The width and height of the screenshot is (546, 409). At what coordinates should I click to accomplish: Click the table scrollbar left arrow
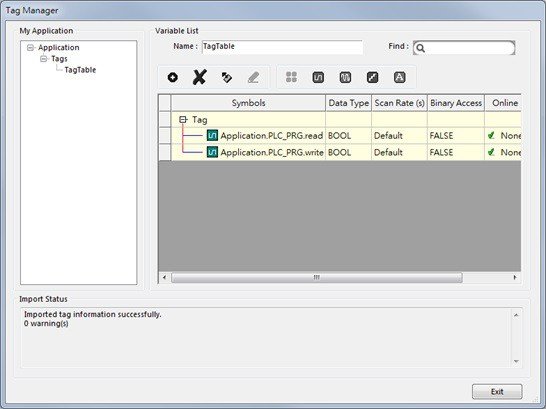click(164, 277)
